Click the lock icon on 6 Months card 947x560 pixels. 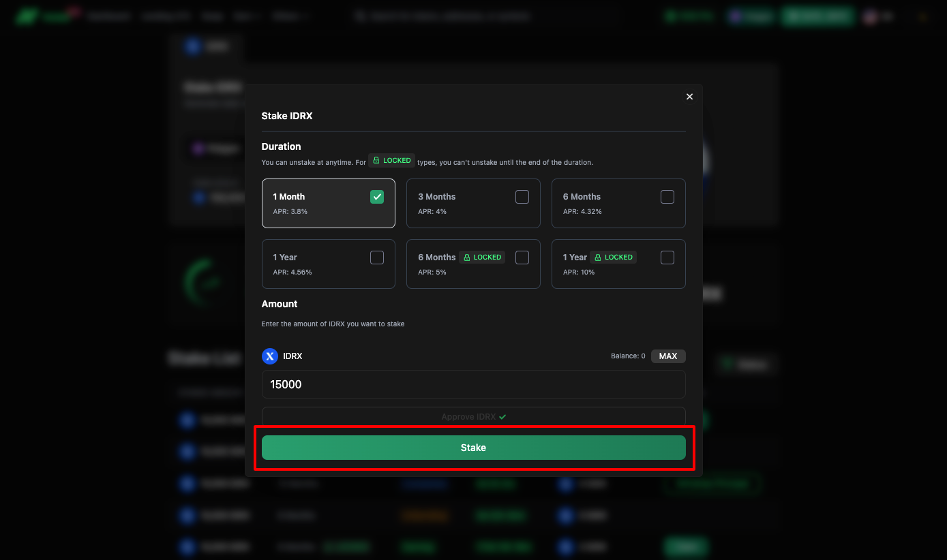click(x=467, y=258)
